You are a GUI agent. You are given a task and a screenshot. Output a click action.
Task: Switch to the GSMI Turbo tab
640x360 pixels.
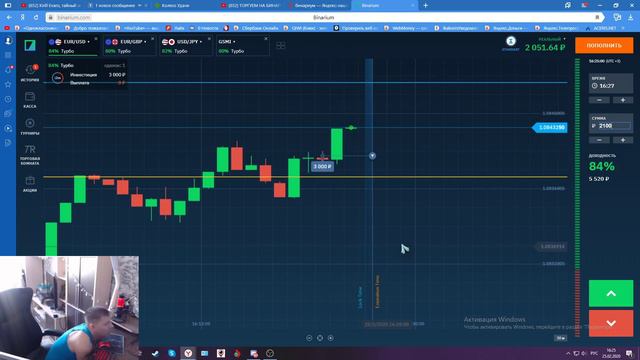click(242, 45)
